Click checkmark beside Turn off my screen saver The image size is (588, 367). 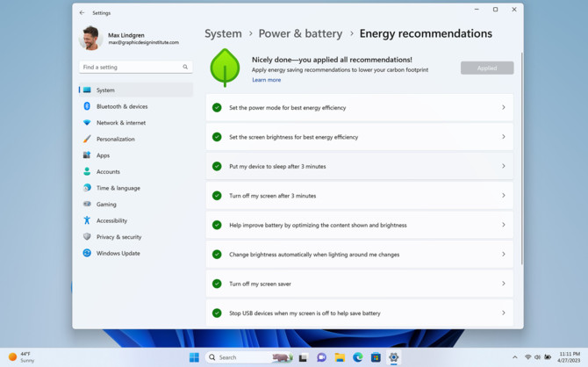click(x=217, y=284)
